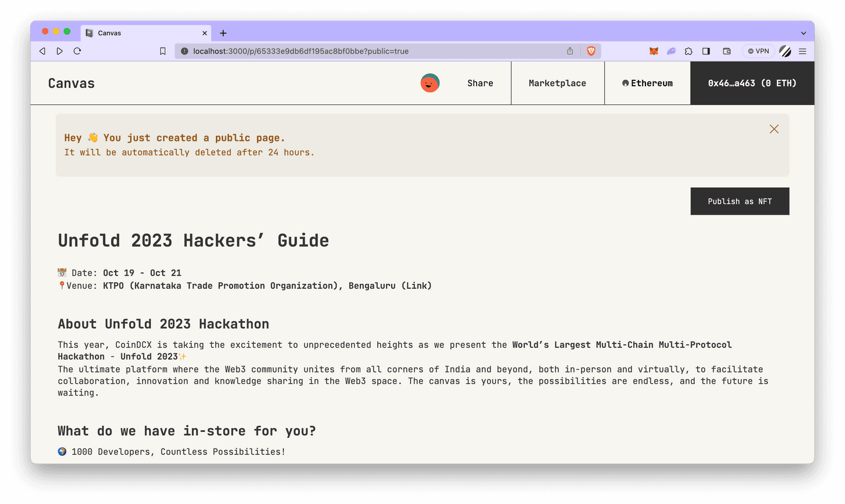
Task: Click the About Unfold 2023 Hackathon heading
Action: click(164, 324)
